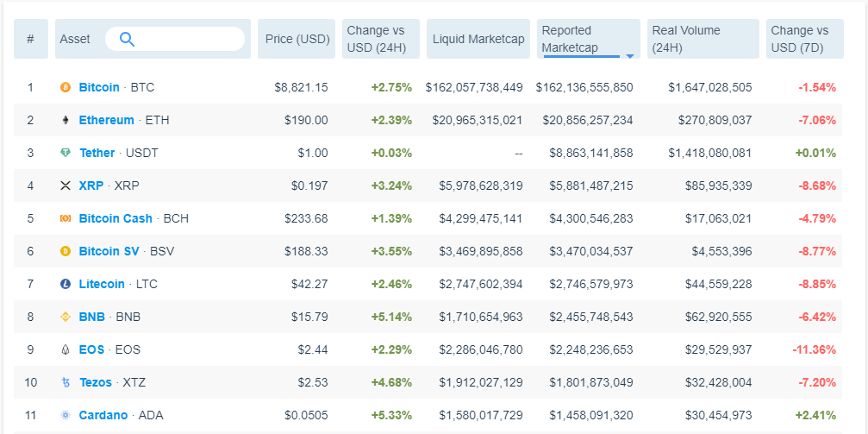The image size is (868, 434).
Task: Click Bitcoin Cash reported marketcap $4,300,546,283
Action: pyautogui.click(x=591, y=218)
